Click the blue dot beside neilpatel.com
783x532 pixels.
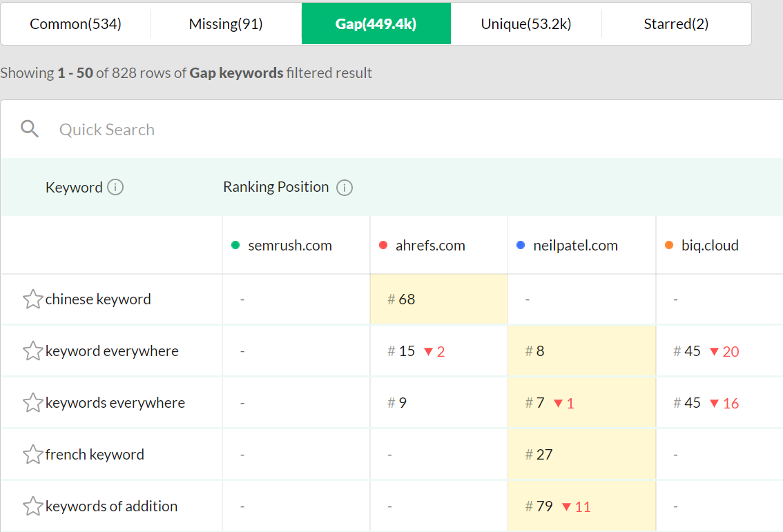click(x=521, y=245)
